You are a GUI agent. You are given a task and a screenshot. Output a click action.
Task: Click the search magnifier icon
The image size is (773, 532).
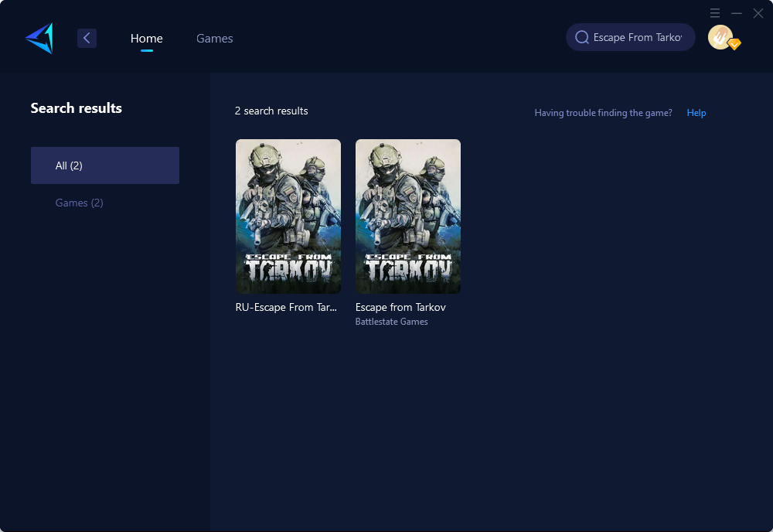click(x=582, y=37)
